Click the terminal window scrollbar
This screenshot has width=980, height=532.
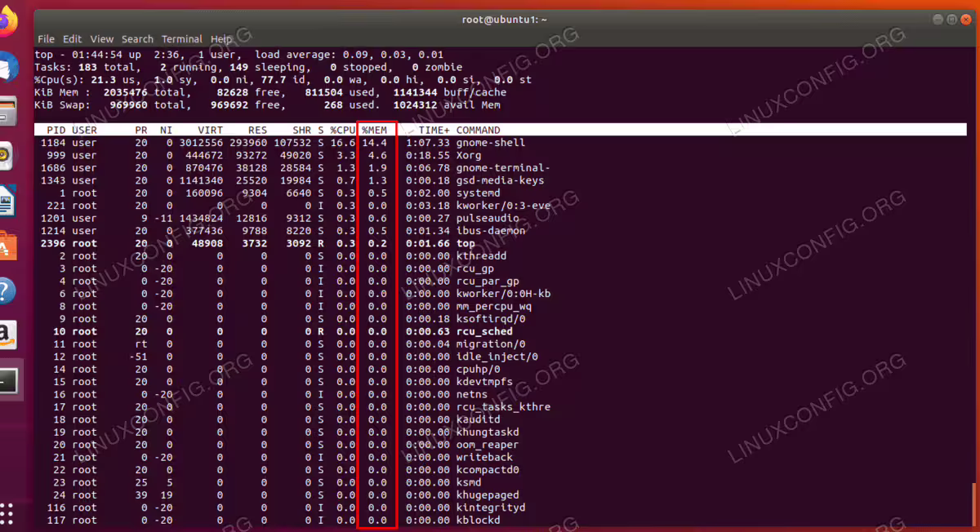pyautogui.click(x=973, y=506)
